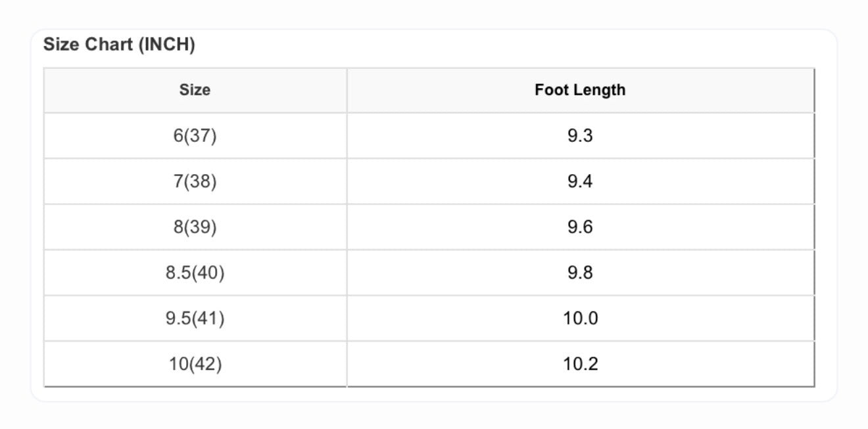Image resolution: width=868 pixels, height=429 pixels.
Task: Click the 9.5(41) size cell
Action: click(195, 319)
